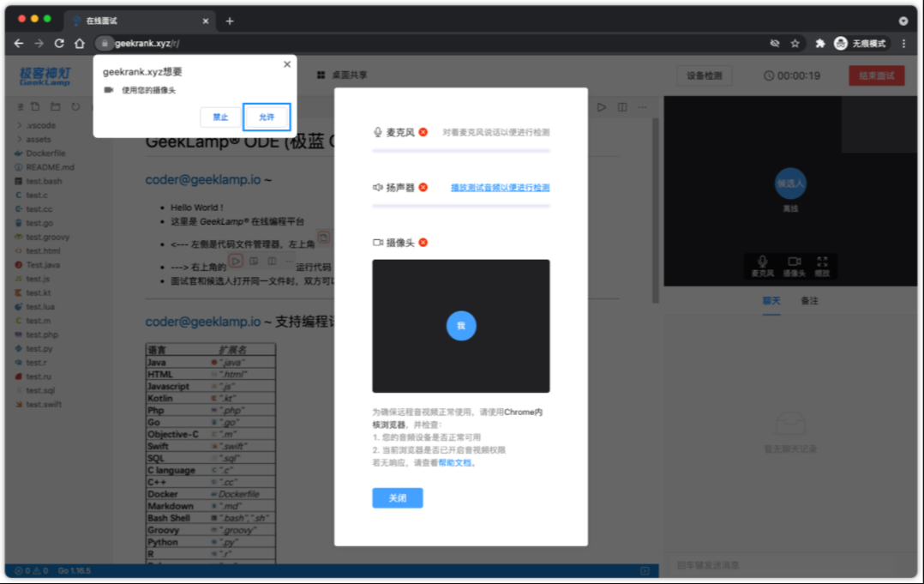
Task: Toggle the 麦克风 microphone in video panel
Action: click(x=763, y=267)
